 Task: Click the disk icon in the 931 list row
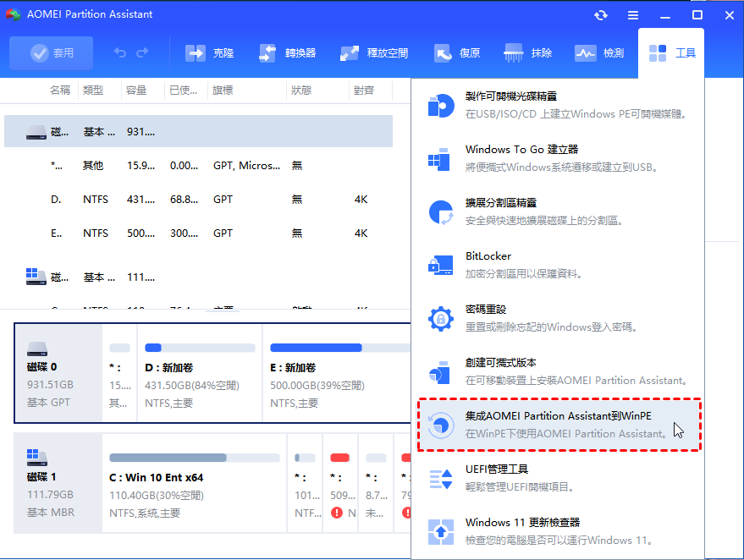tap(36, 132)
